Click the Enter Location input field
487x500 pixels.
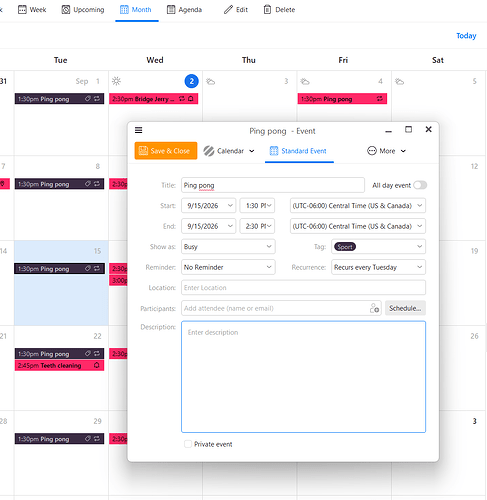coord(303,287)
